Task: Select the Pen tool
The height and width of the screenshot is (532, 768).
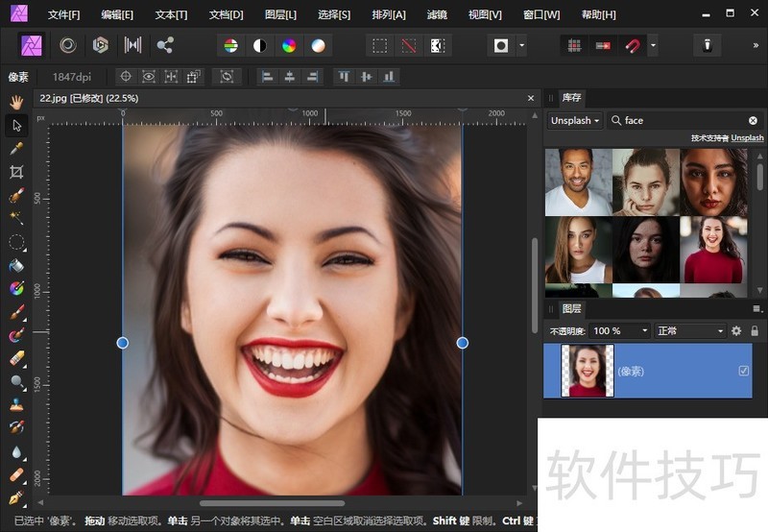Action: pos(16,497)
